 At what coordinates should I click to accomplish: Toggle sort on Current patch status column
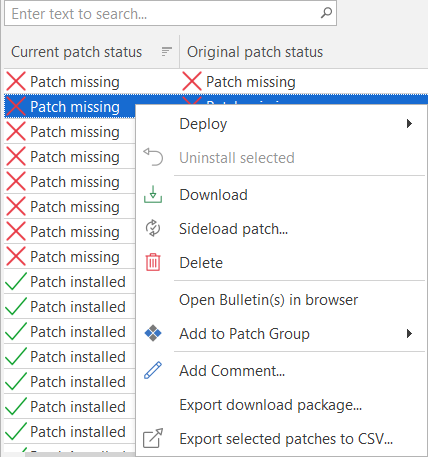pyautogui.click(x=166, y=52)
